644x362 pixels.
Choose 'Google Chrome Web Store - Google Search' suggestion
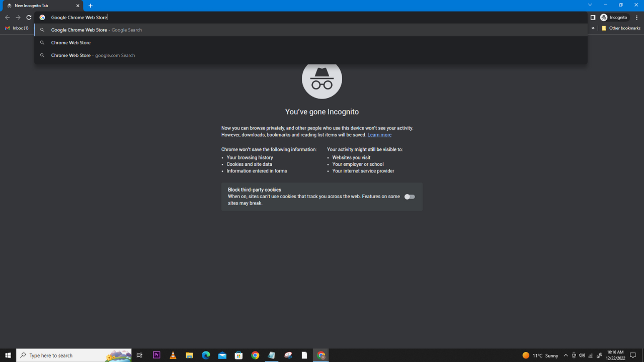311,30
